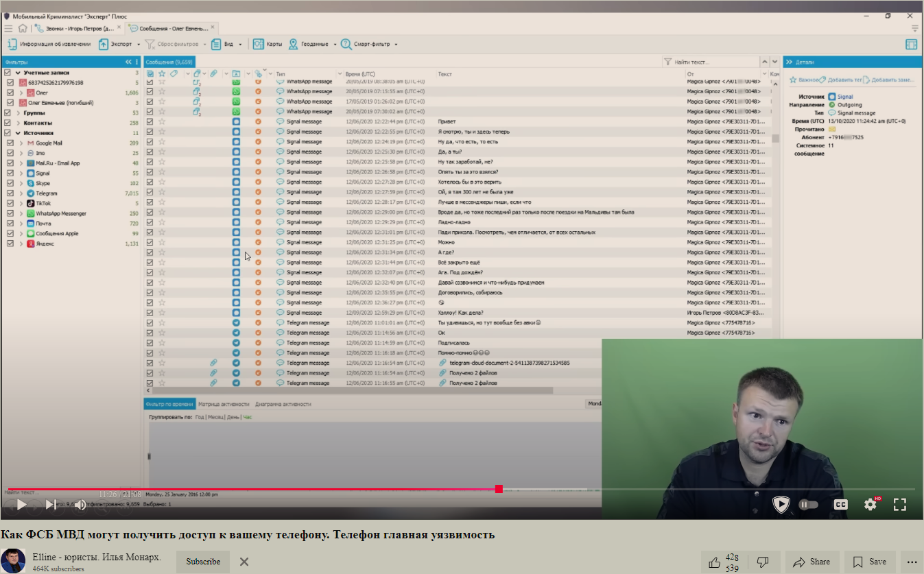Open the Геоданные dropdown arrow
924x574 pixels.
[335, 45]
